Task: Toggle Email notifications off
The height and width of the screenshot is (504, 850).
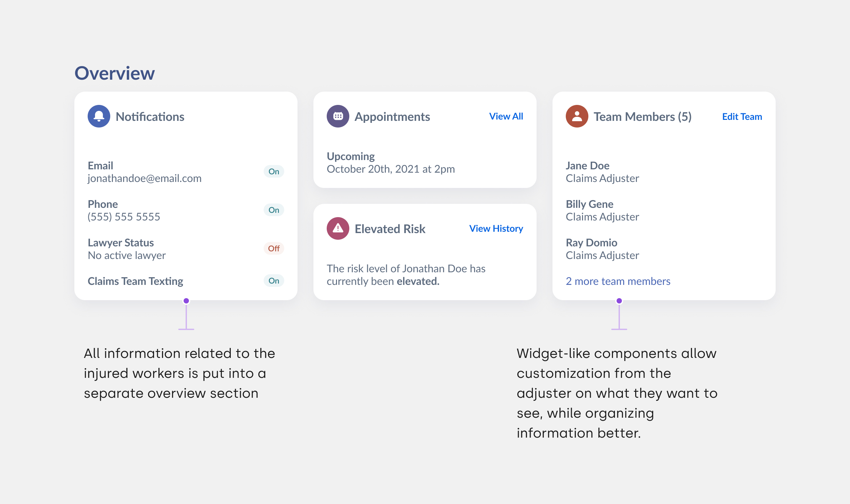Action: pos(274,172)
